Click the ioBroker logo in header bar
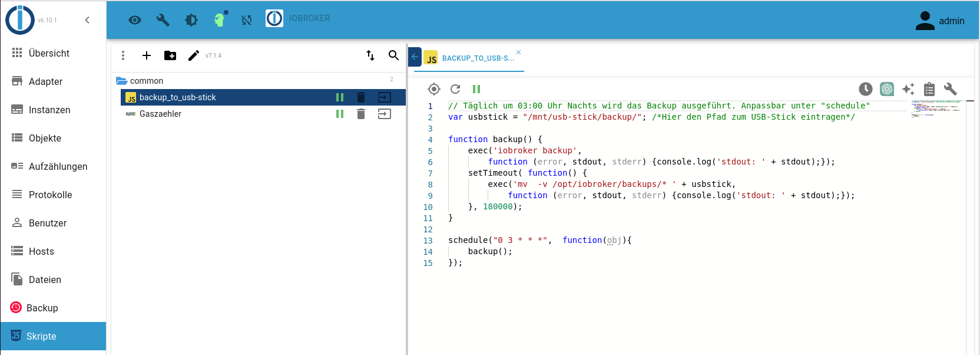This screenshot has height=355, width=980. click(274, 18)
